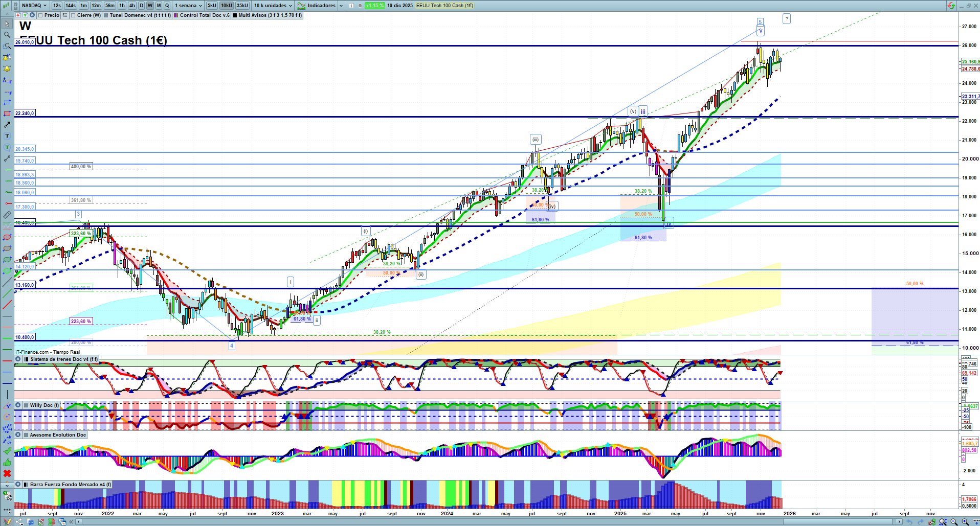Select the 12s timeframe
The width and height of the screenshot is (980, 526).
pyautogui.click(x=57, y=6)
